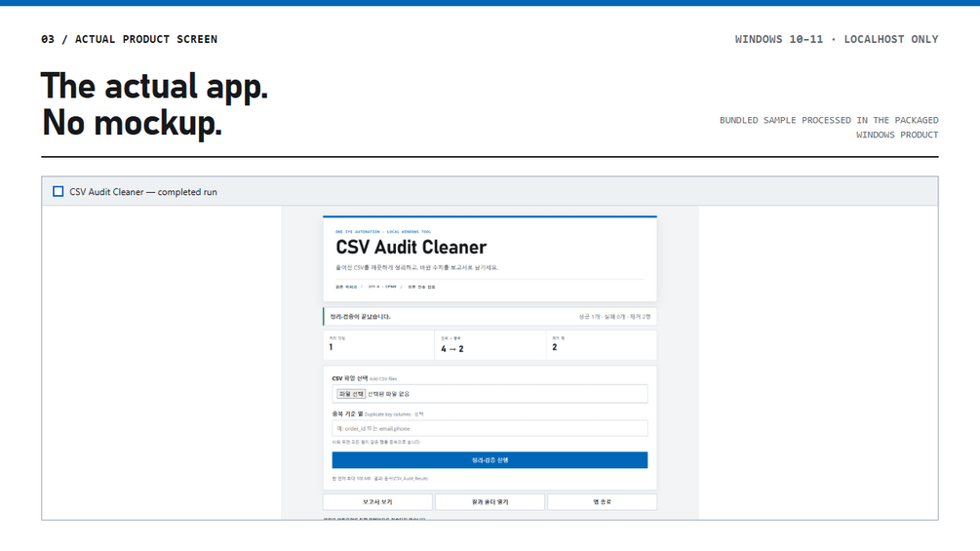Click the success/failure summary at the status bar's right
Viewport: 980px width, 551px height.
(614, 317)
